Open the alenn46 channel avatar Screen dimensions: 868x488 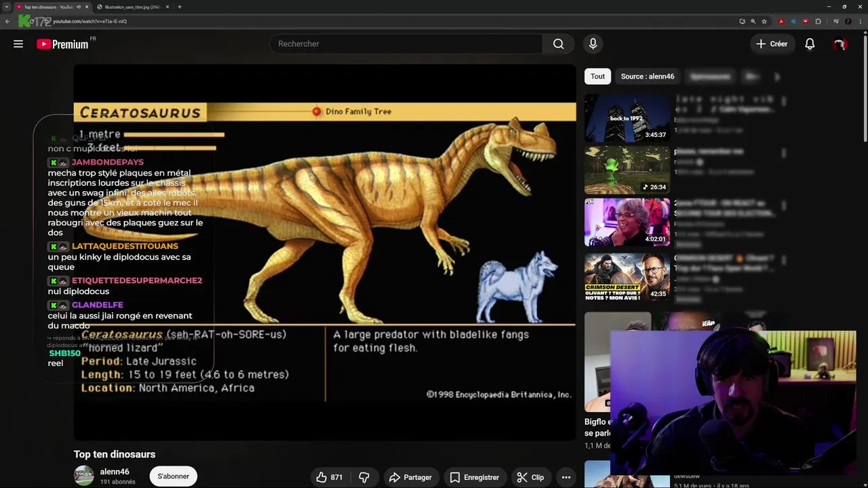84,476
